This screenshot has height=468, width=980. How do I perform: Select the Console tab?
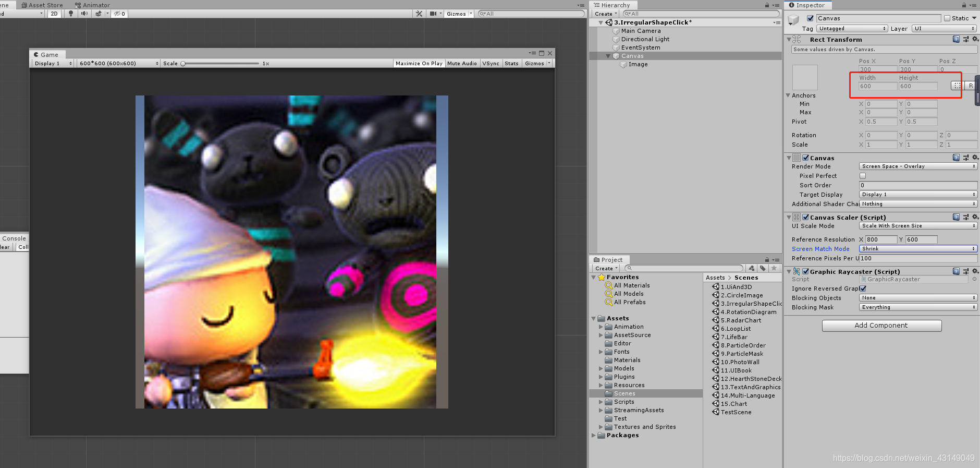tap(14, 238)
